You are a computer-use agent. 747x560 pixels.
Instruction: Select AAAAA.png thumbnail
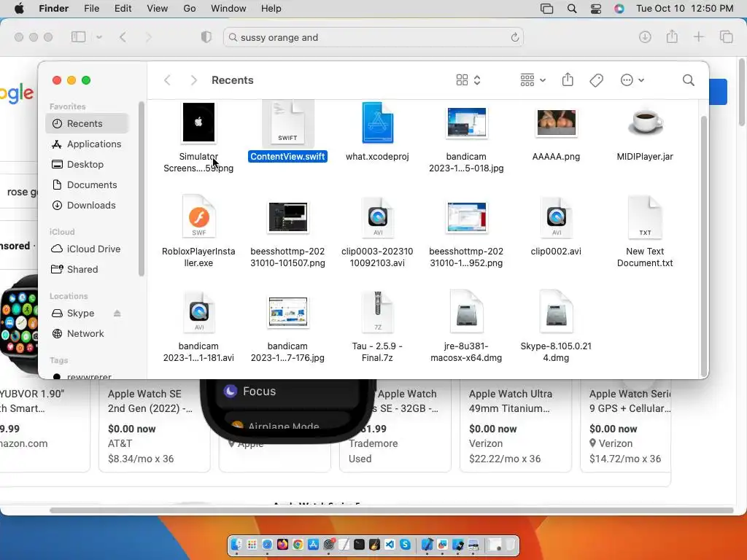(x=556, y=122)
